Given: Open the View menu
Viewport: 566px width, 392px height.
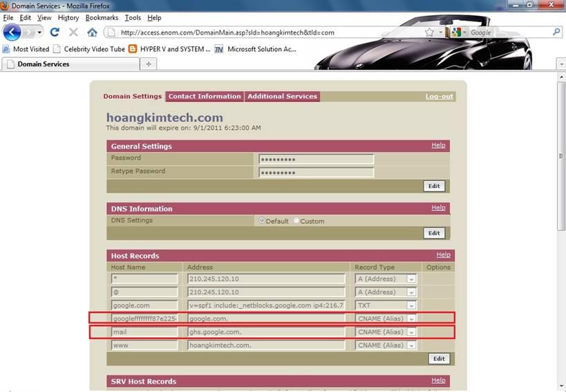Looking at the screenshot, I should 44,18.
